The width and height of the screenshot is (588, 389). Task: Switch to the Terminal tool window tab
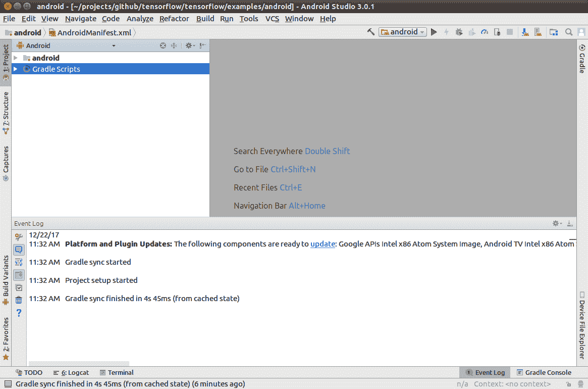point(117,373)
